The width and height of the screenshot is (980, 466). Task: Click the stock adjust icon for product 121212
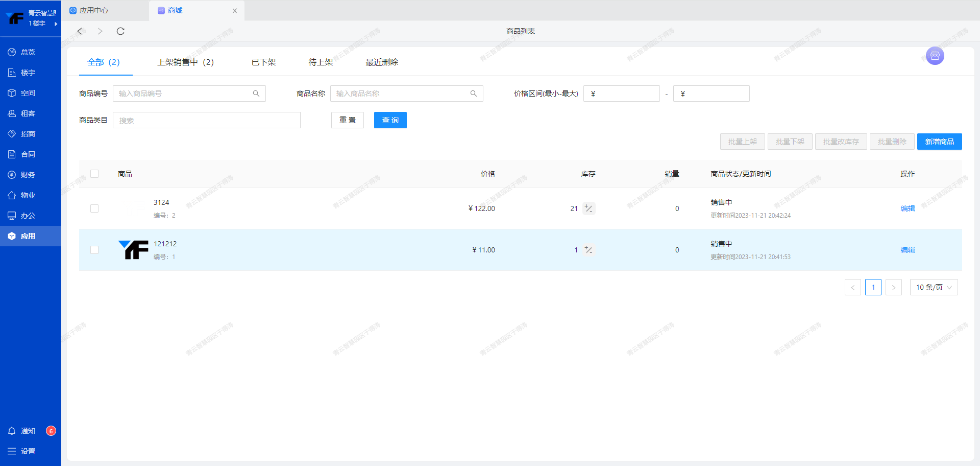(x=589, y=250)
